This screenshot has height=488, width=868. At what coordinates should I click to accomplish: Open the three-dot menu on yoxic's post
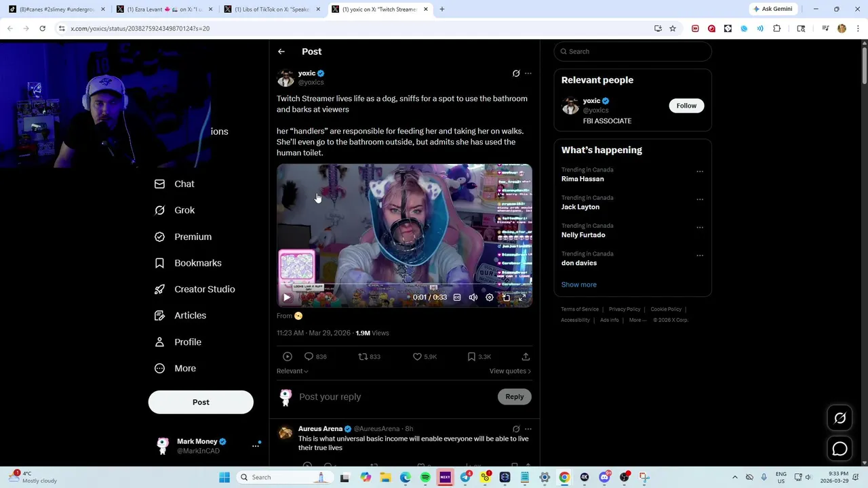click(x=528, y=73)
